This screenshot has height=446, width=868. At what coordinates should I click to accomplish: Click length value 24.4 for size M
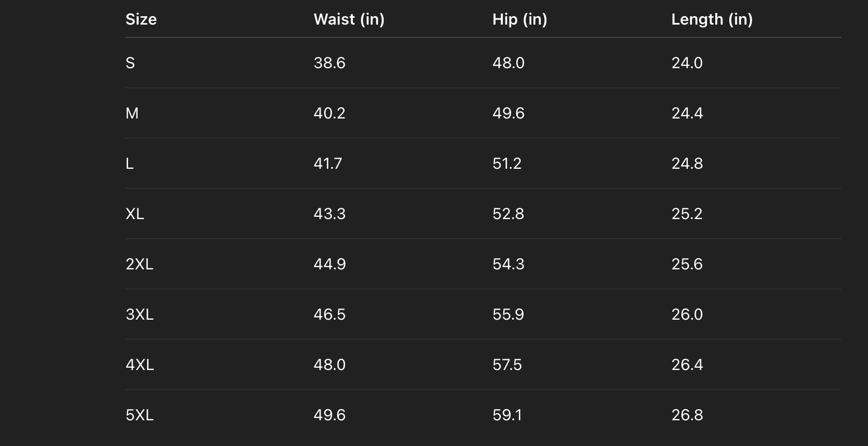(x=687, y=113)
